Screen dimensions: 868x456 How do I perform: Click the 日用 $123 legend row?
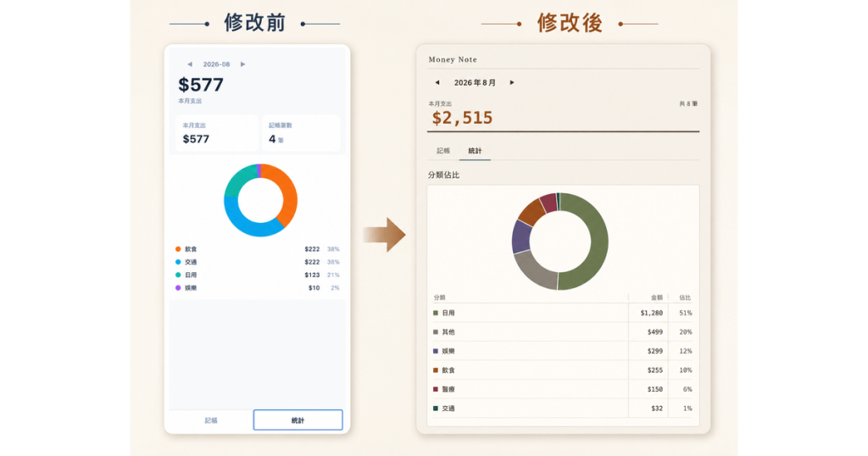coord(258,275)
